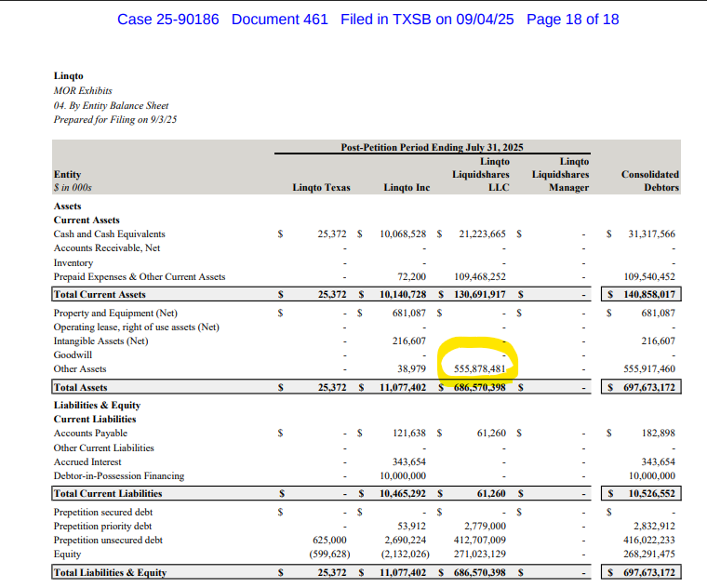Screen dimensions: 707x588
Task: Click the Goodwill row label
Action: (73, 354)
